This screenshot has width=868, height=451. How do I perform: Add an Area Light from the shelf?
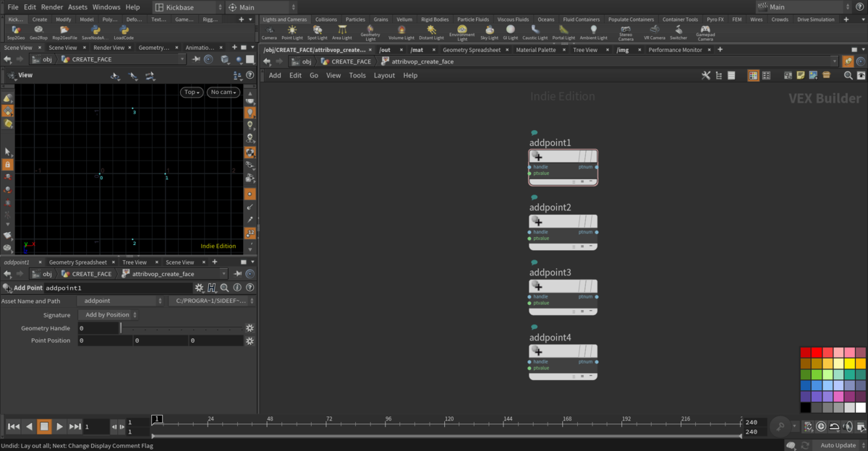[342, 33]
